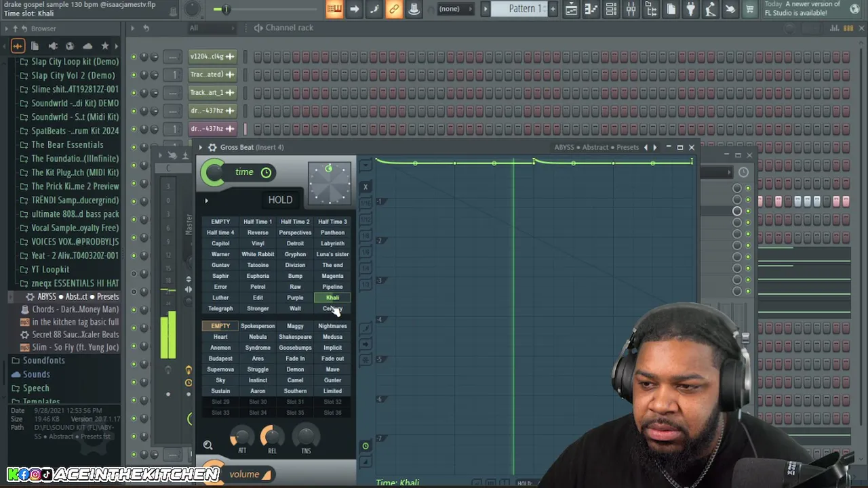
Task: Adjust the TNS knob in Gross Beat
Action: click(306, 436)
